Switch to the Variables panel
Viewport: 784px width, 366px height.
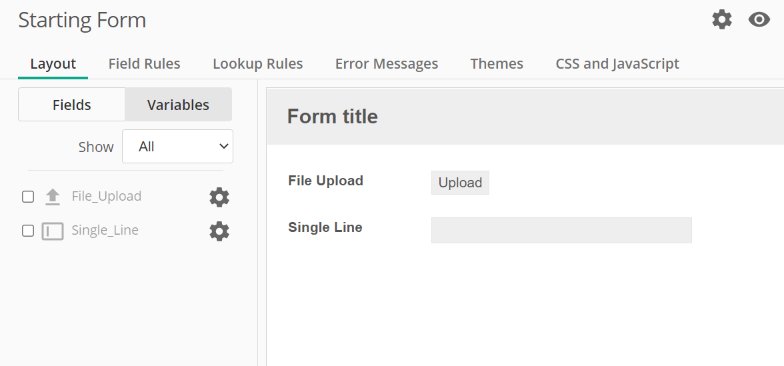coord(178,104)
